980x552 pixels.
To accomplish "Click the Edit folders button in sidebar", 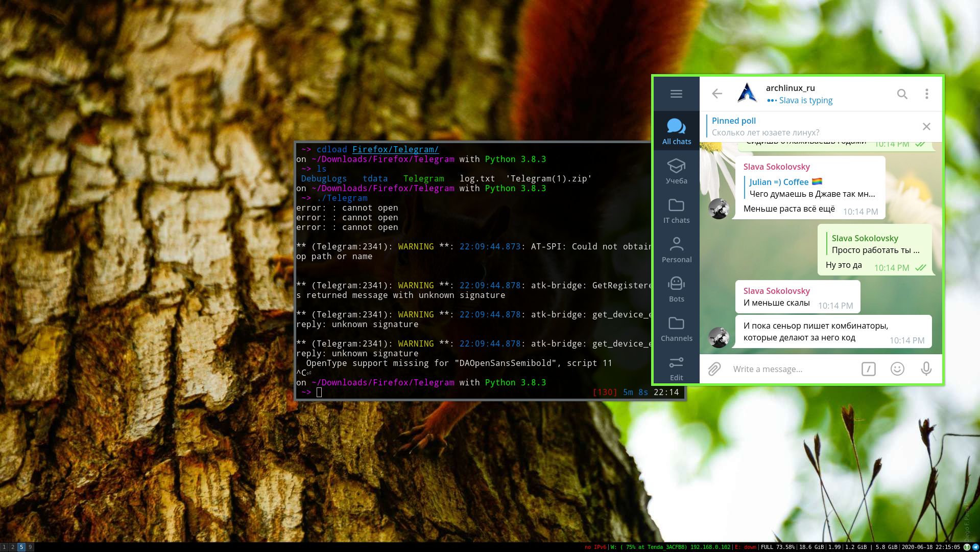I will coord(676,368).
